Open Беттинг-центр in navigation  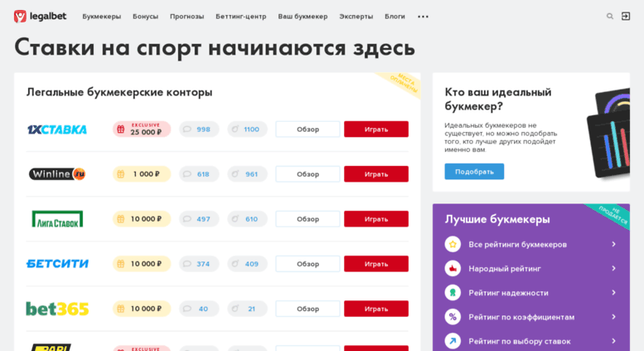pos(241,17)
